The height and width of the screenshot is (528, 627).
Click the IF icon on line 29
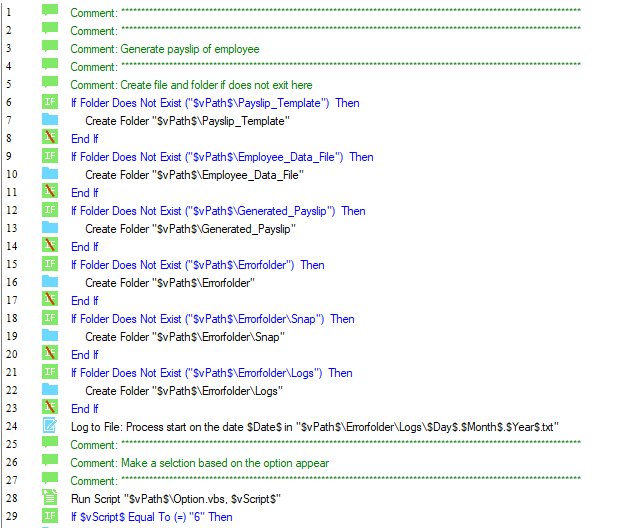coord(50,516)
